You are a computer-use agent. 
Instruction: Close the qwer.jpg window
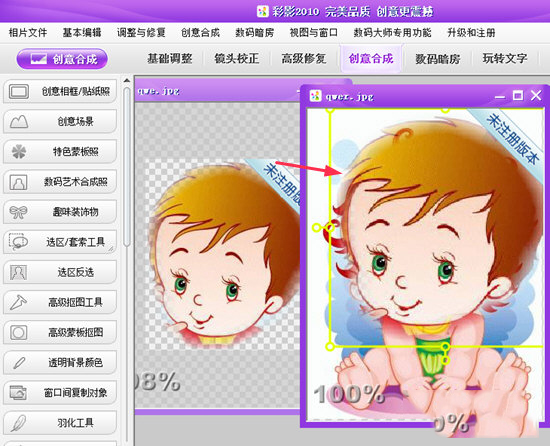coord(536,95)
